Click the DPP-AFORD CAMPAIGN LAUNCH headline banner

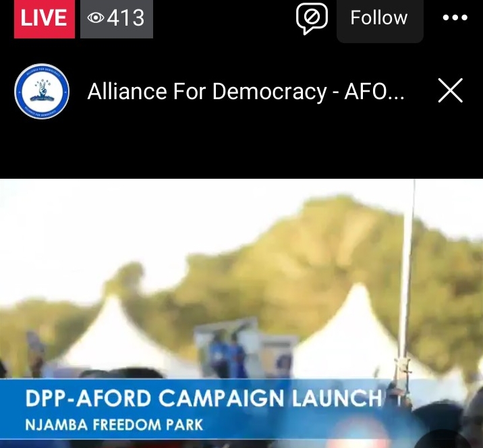tap(203, 399)
